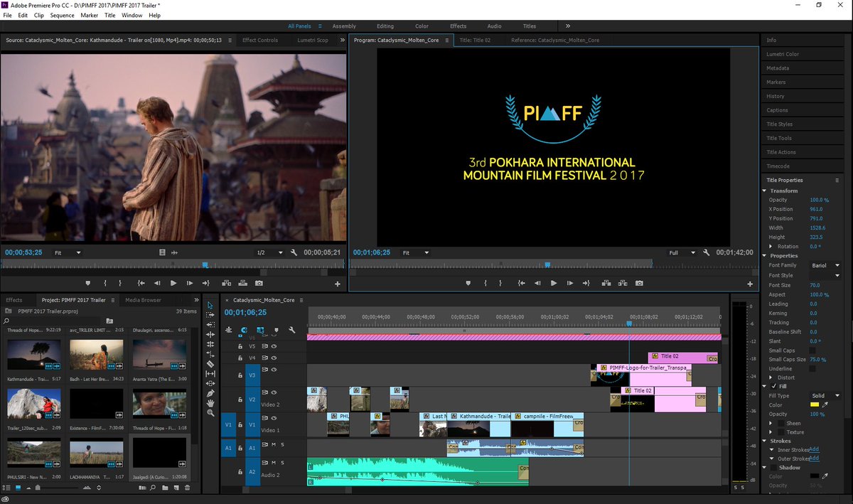The height and width of the screenshot is (504, 853).
Task: Open Source playback resolution 1/2 dropdown
Action: (269, 252)
